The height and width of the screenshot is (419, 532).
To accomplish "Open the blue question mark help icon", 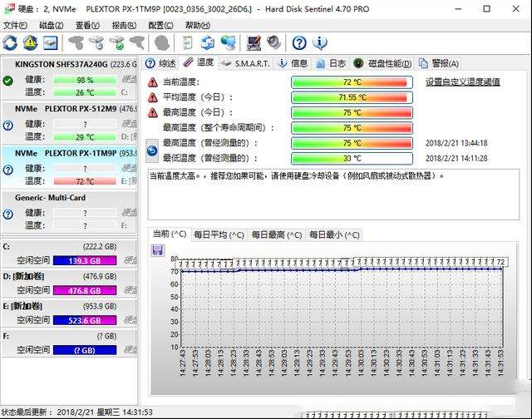I will coord(299,42).
